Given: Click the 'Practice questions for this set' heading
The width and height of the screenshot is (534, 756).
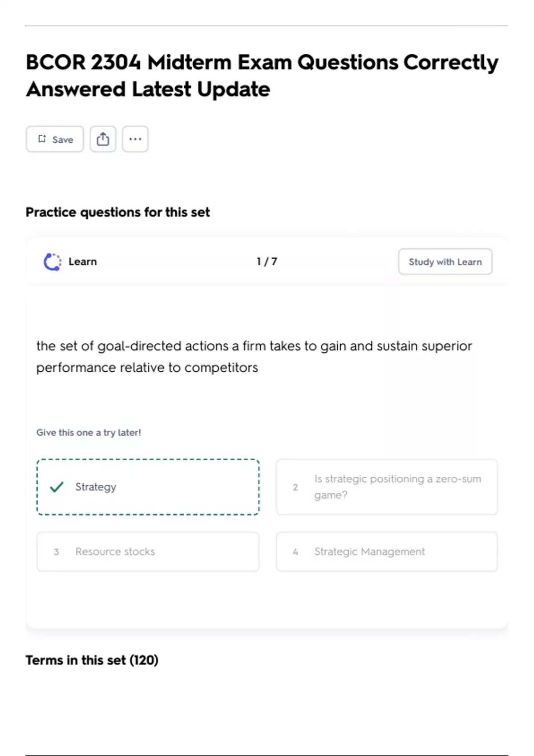Looking at the screenshot, I should click(118, 212).
